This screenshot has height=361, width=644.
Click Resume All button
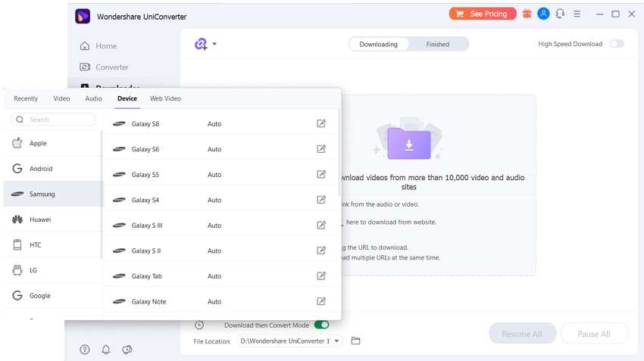tap(522, 334)
